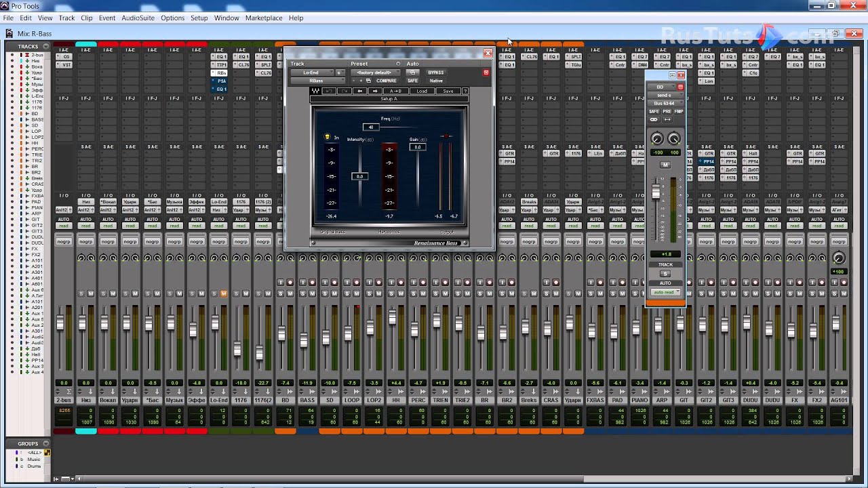Click the FMP button in the send window

tap(679, 111)
